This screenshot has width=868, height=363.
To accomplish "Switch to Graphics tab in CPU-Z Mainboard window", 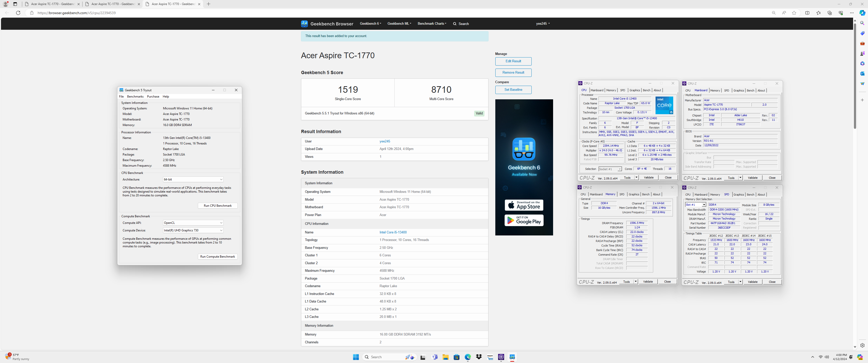I will (739, 90).
